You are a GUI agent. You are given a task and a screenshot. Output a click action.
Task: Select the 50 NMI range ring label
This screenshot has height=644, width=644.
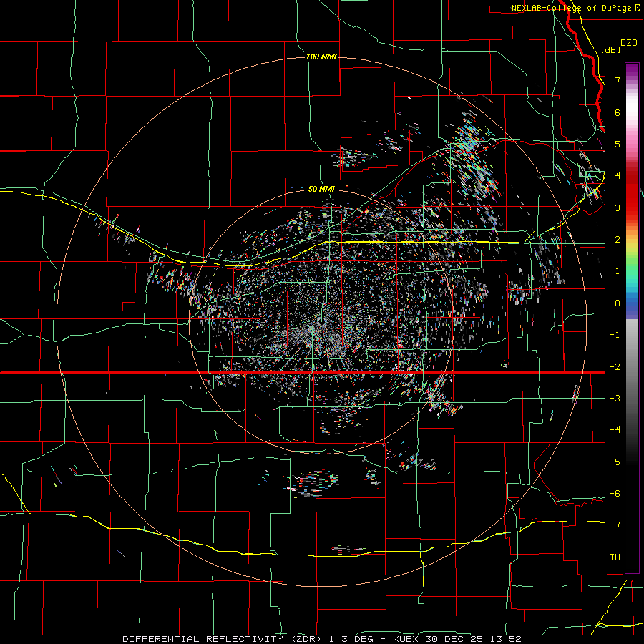(x=321, y=189)
